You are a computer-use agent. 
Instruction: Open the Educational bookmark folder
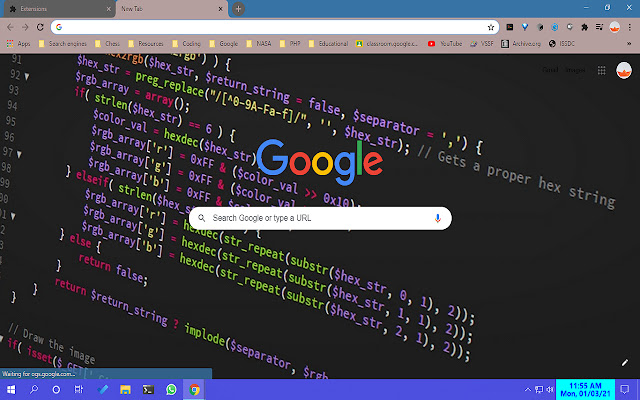coord(329,44)
